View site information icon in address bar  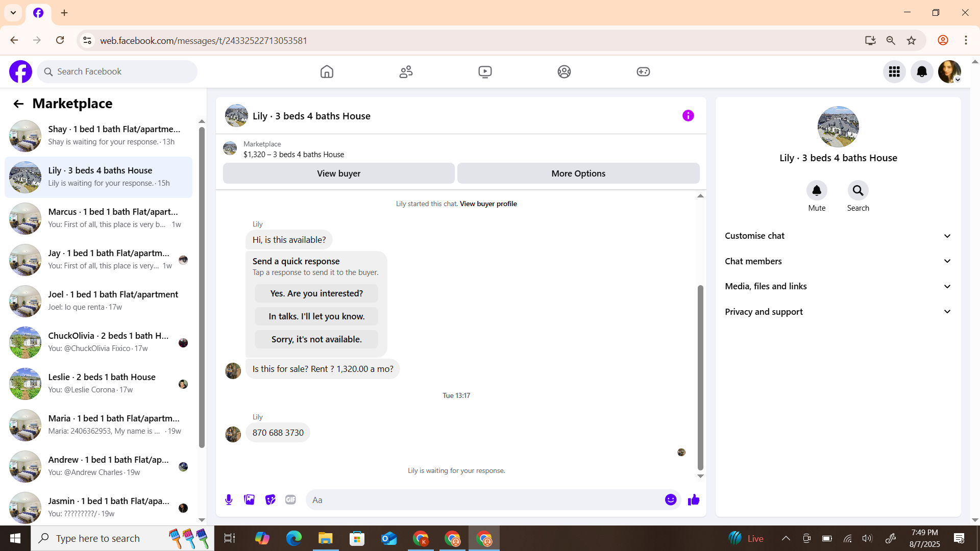[87, 40]
